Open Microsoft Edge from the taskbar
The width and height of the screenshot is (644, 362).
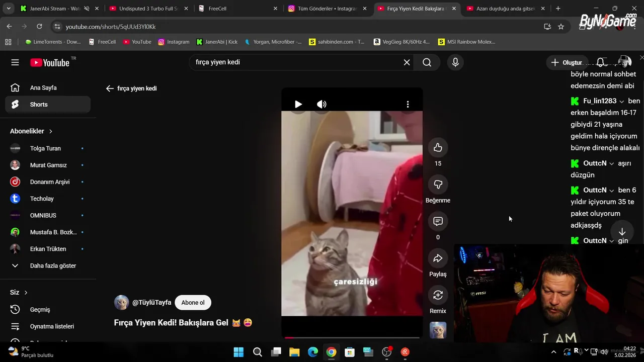point(313,352)
